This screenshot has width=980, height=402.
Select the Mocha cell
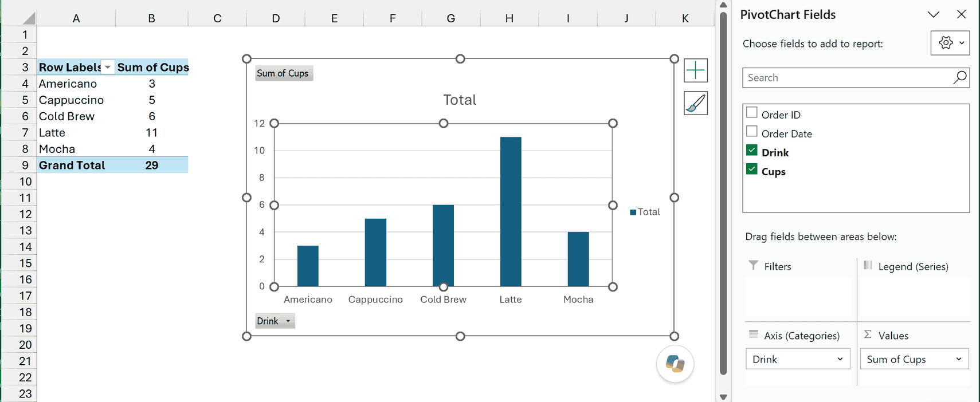[76, 149]
